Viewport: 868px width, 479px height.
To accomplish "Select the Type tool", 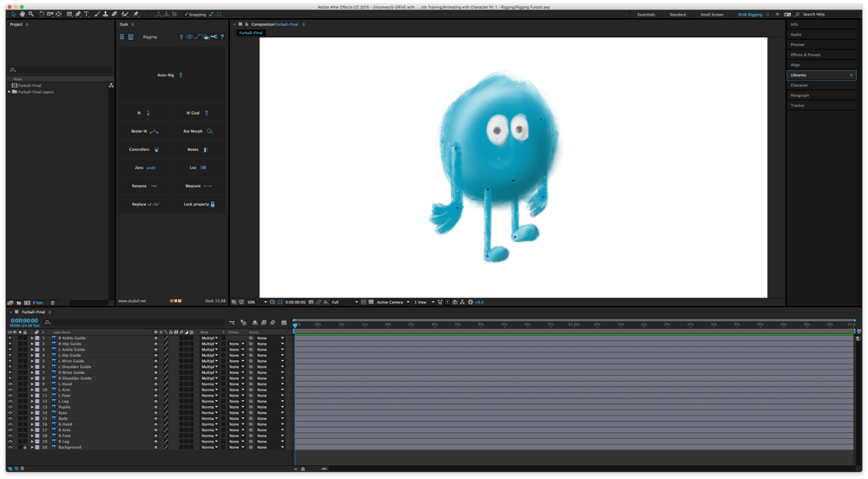I will point(86,14).
